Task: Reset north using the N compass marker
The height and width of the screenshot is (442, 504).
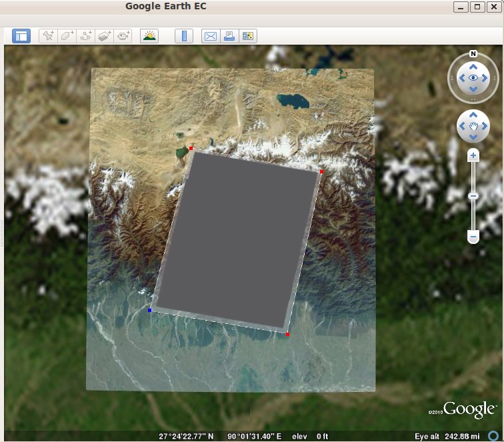Action: click(473, 53)
